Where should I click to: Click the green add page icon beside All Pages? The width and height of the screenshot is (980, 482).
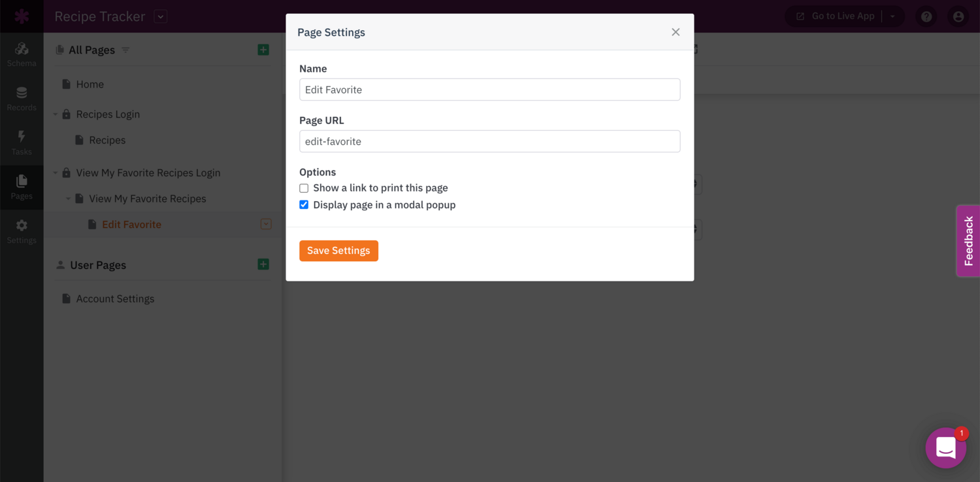click(263, 50)
